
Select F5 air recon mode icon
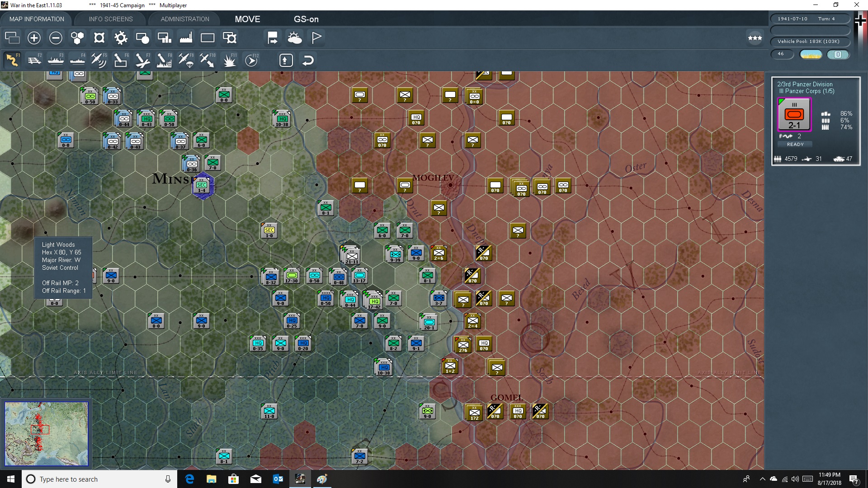pos(99,60)
